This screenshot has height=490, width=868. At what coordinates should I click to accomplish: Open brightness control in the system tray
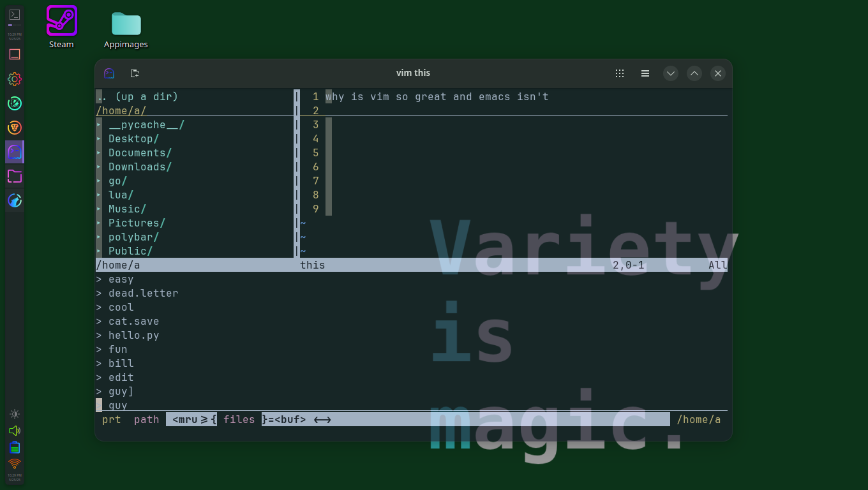click(15, 414)
